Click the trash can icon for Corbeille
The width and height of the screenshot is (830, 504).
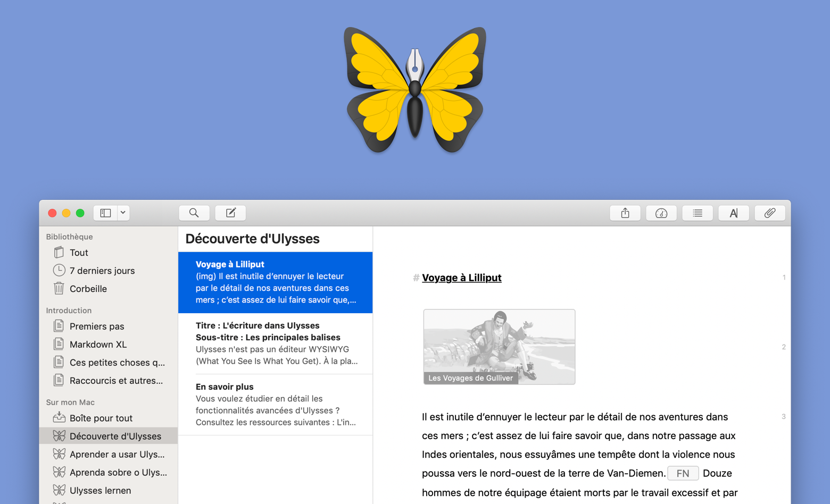pos(59,288)
